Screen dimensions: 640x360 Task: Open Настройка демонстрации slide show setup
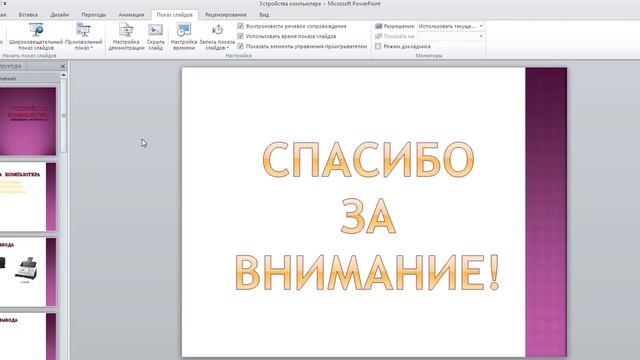click(x=126, y=36)
